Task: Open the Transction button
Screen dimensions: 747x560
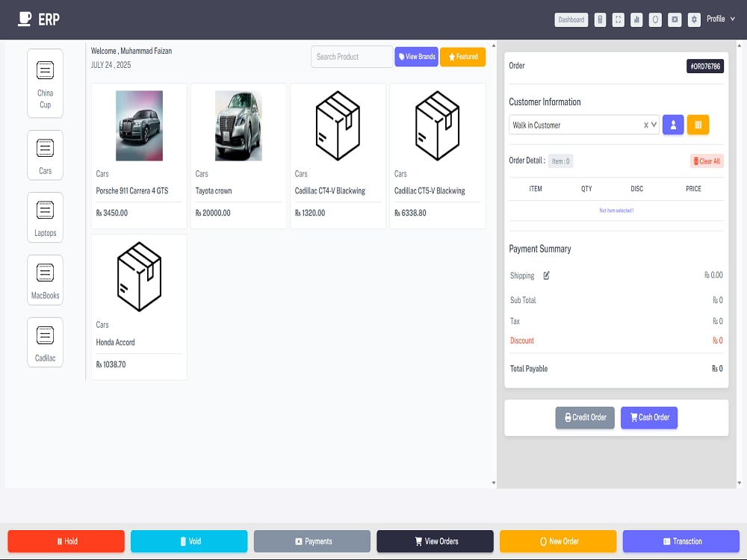Action: (x=681, y=541)
